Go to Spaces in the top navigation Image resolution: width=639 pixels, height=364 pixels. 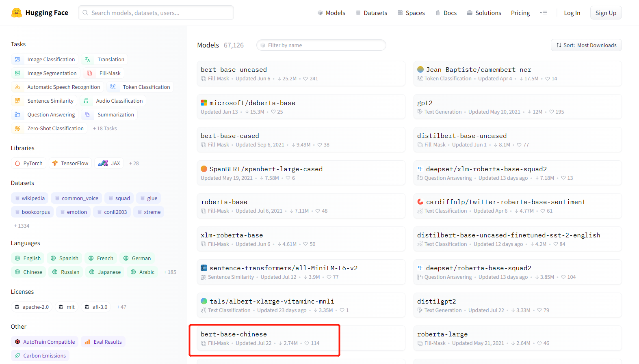411,13
